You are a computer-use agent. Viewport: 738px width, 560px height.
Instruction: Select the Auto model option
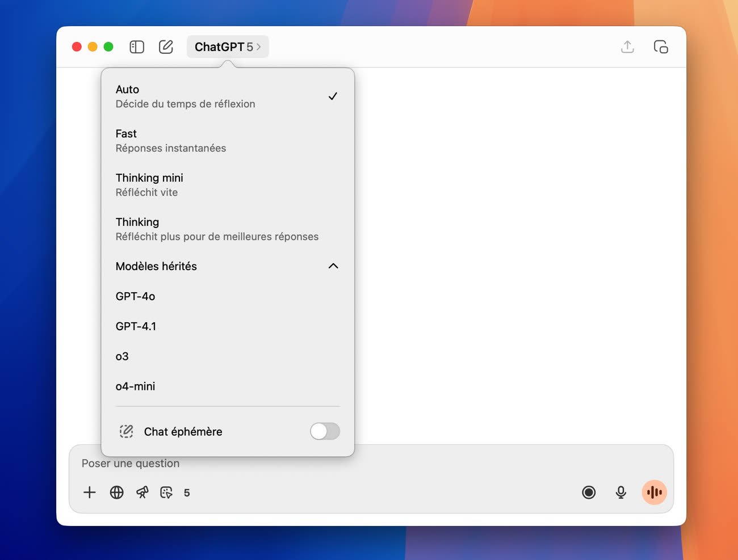(x=228, y=96)
